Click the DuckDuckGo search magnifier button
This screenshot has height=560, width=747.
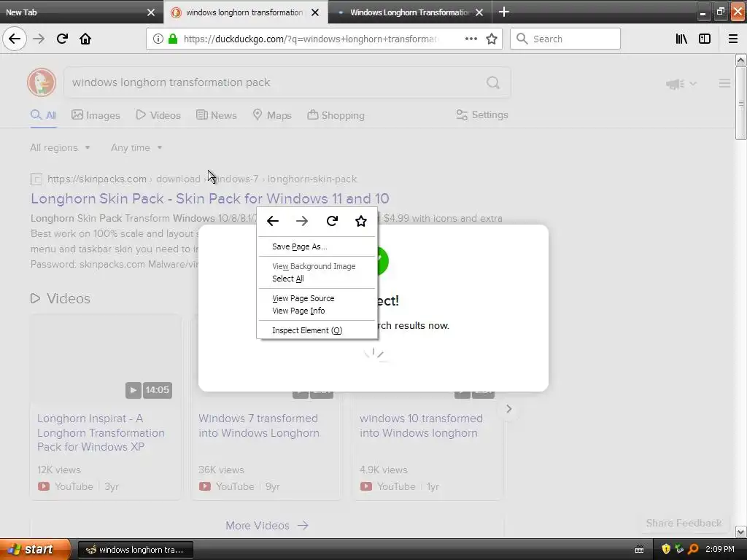pyautogui.click(x=493, y=83)
